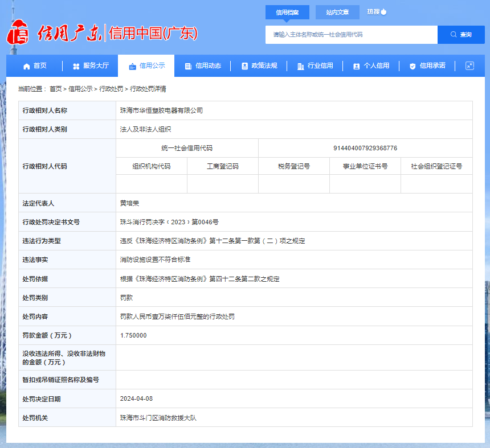490x448 pixels.
Task: Click the document icon beside 信用动态
Action: 188,66
